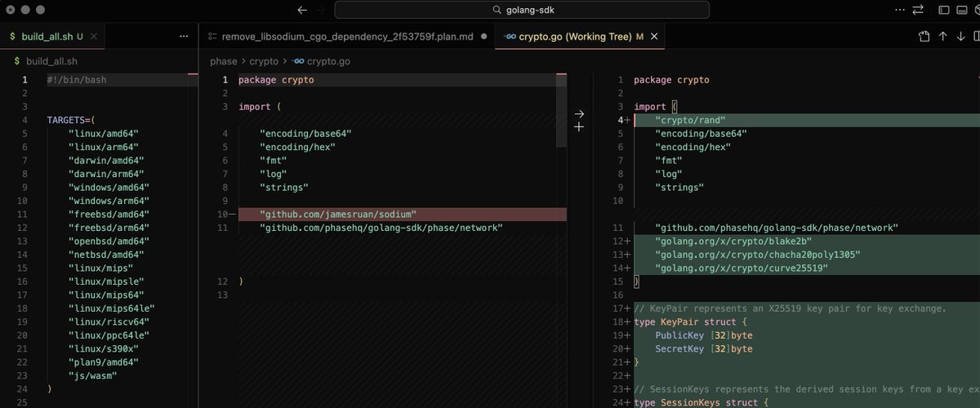Open the crypto breadcrumb folder

tap(264, 61)
